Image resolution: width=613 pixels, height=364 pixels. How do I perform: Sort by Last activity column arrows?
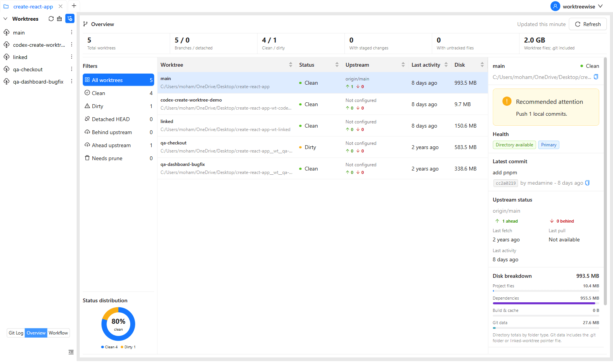tap(446, 65)
